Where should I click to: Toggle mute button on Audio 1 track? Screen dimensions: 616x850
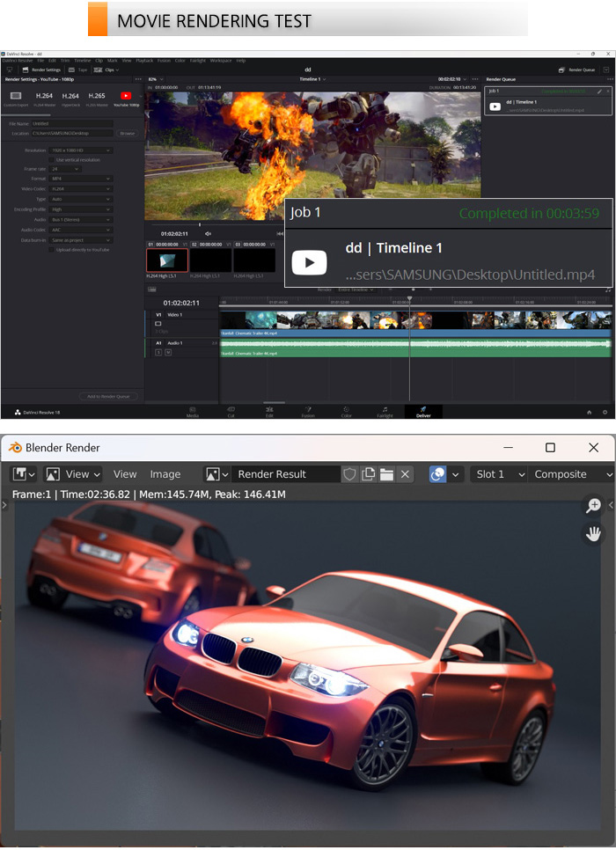click(168, 352)
